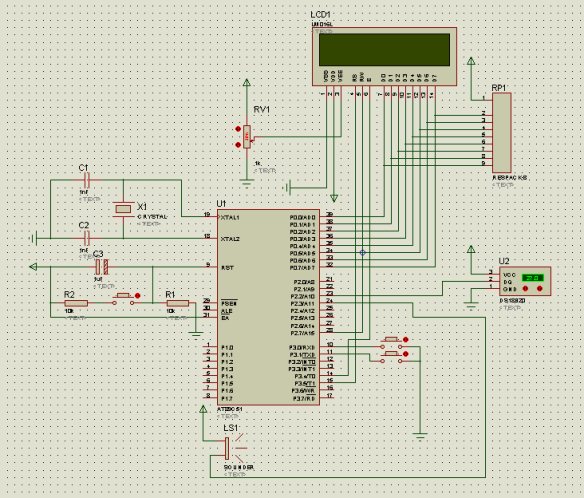Select the R2 10k resistor
Viewport: 584px width, 498px height.
(x=76, y=303)
